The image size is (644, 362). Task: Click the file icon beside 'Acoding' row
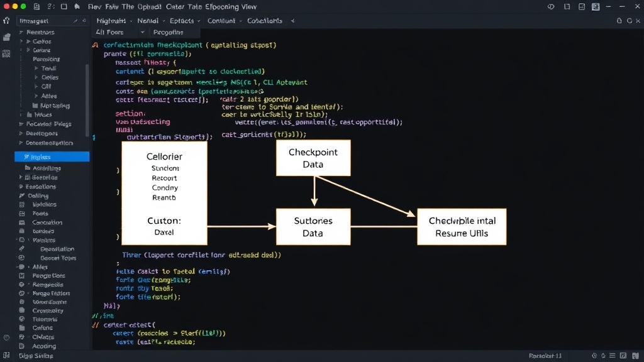(x=22, y=346)
